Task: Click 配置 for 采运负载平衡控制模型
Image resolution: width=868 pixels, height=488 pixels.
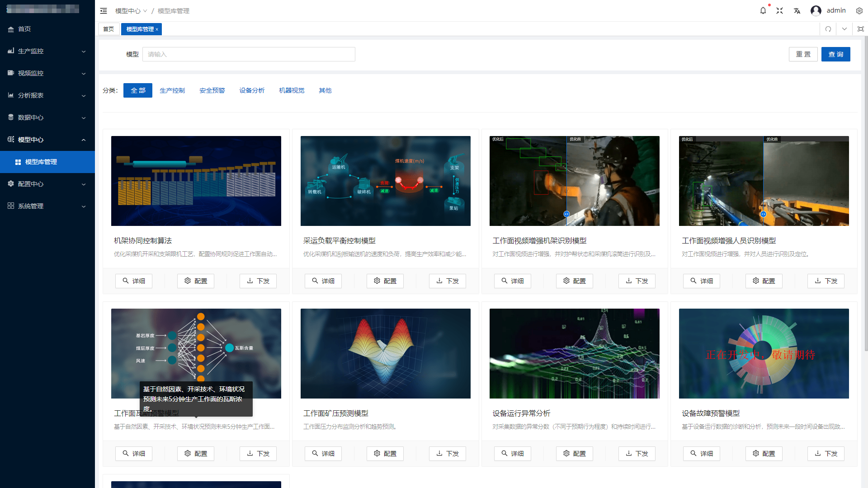Action: tap(385, 281)
